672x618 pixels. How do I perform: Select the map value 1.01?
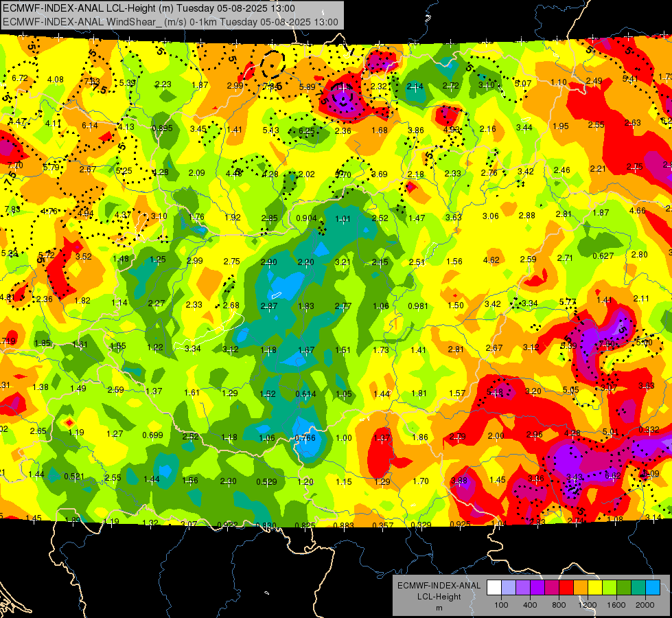343,219
